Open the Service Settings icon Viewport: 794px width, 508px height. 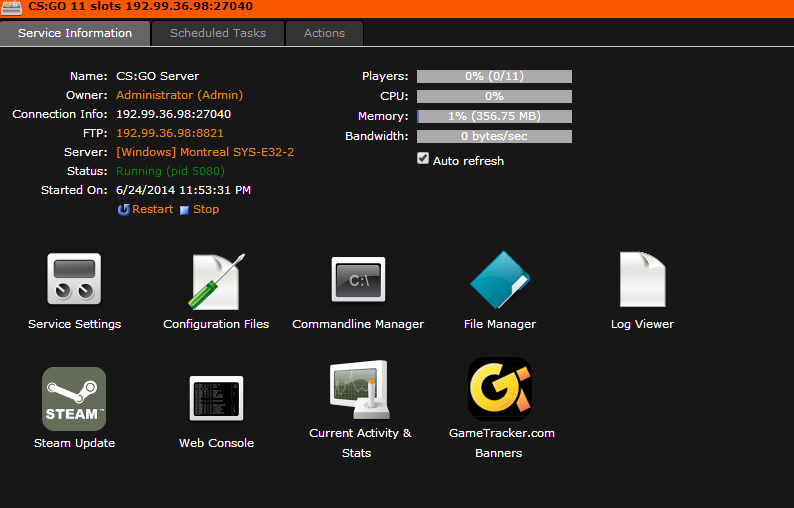click(x=74, y=279)
